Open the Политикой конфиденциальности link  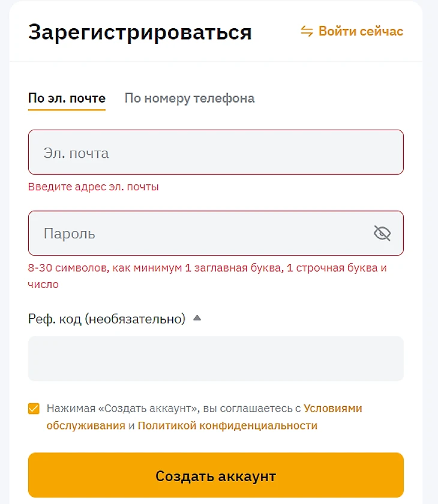(x=227, y=426)
